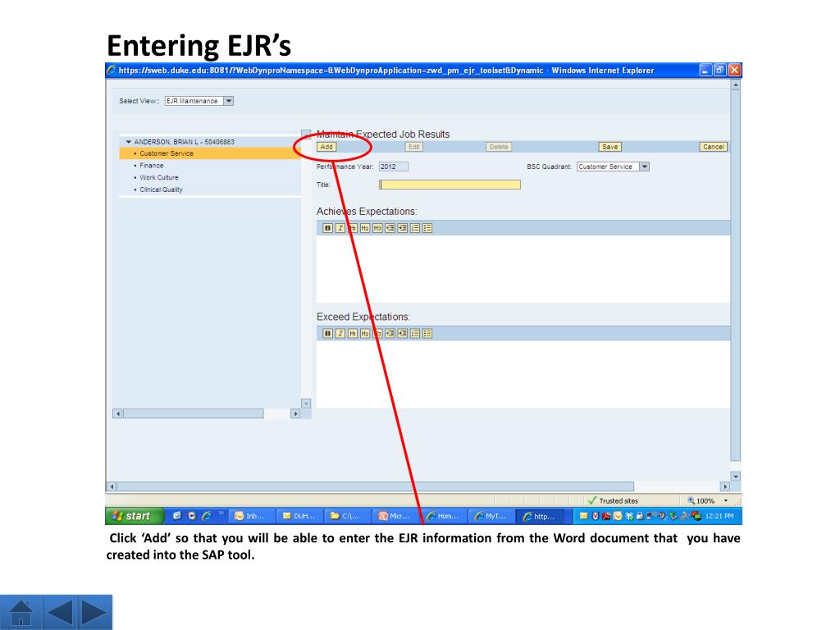Apply H3 heading in Achieves Expectations toolbar

click(377, 228)
